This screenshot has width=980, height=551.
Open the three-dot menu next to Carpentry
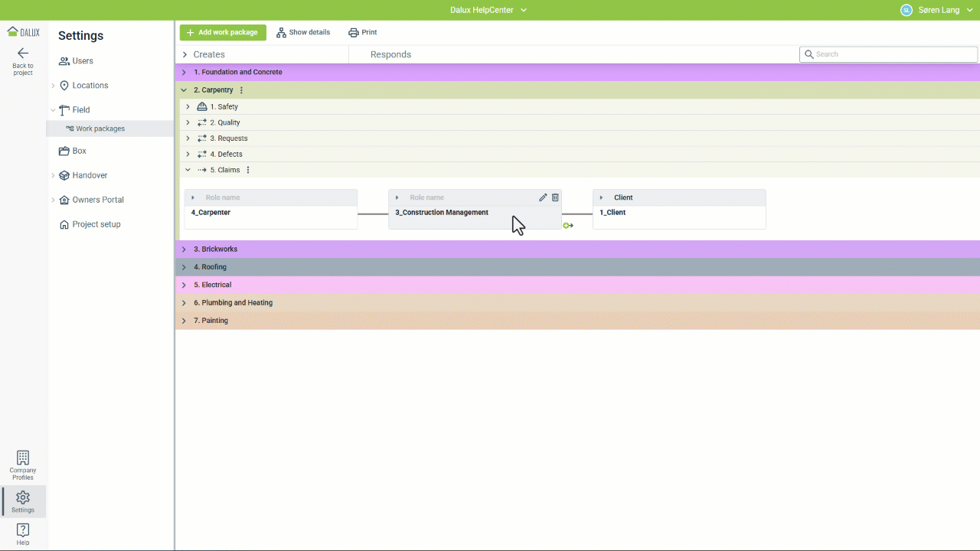pos(242,90)
